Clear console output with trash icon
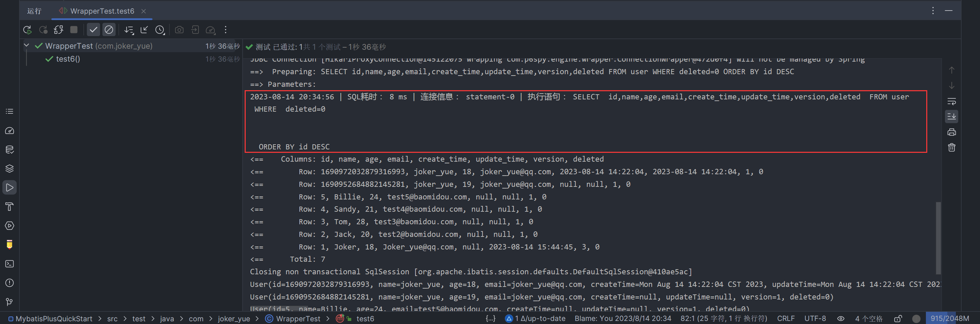This screenshot has width=980, height=324. coord(951,148)
